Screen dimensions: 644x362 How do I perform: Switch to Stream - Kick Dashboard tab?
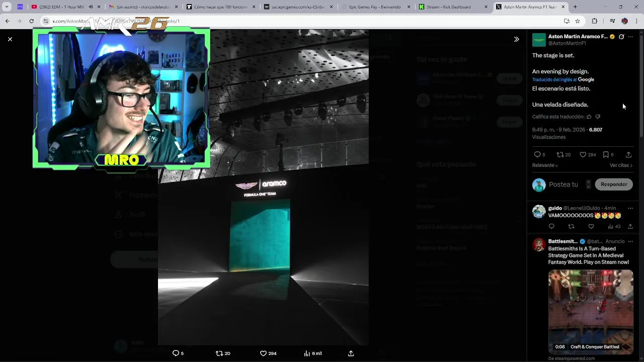[x=453, y=7]
